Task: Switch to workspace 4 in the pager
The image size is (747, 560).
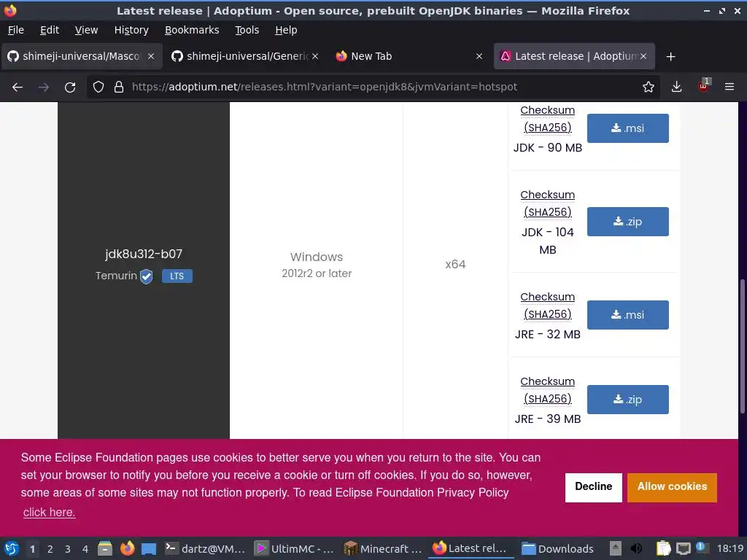Action: coord(85,549)
